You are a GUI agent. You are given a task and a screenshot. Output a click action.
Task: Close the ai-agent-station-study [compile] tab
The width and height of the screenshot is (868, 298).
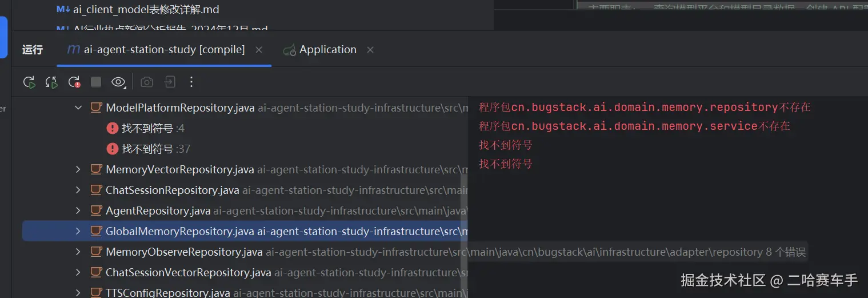[x=259, y=50]
